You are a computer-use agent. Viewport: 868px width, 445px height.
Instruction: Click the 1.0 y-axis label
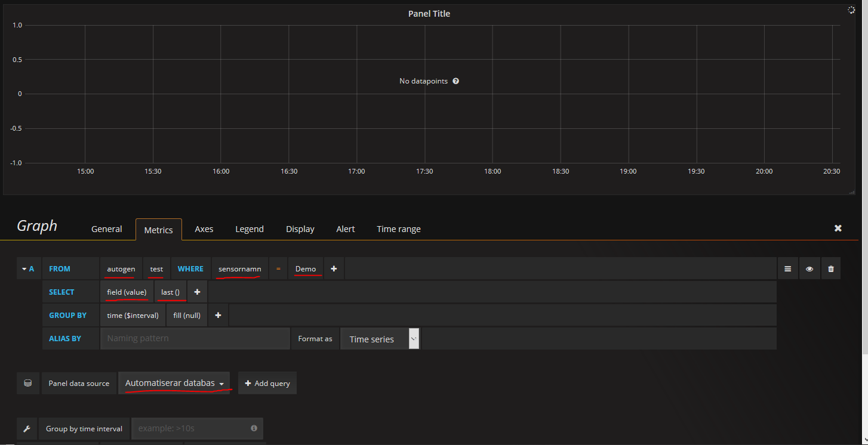click(17, 26)
